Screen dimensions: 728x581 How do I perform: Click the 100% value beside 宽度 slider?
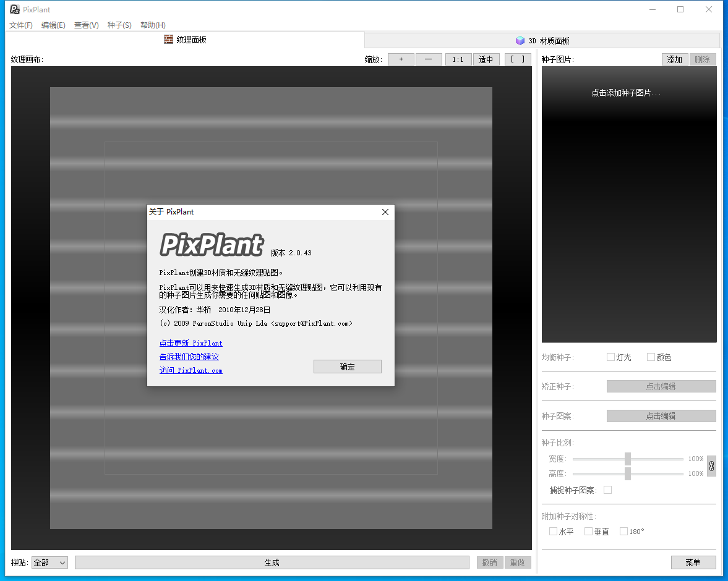coord(695,459)
